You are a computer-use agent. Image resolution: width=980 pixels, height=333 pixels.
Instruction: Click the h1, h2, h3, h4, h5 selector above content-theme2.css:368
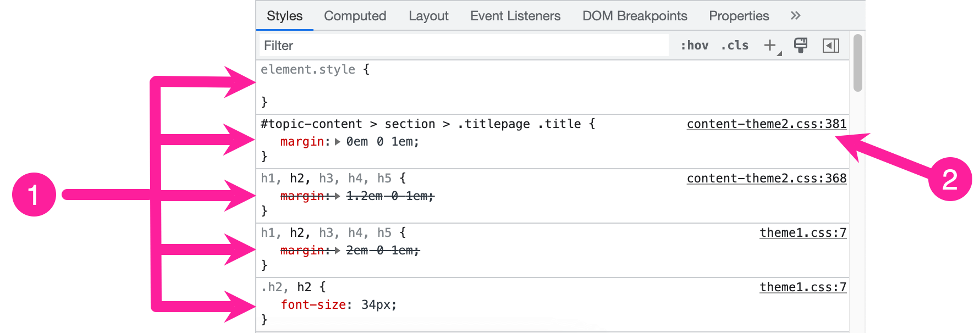coord(326,179)
